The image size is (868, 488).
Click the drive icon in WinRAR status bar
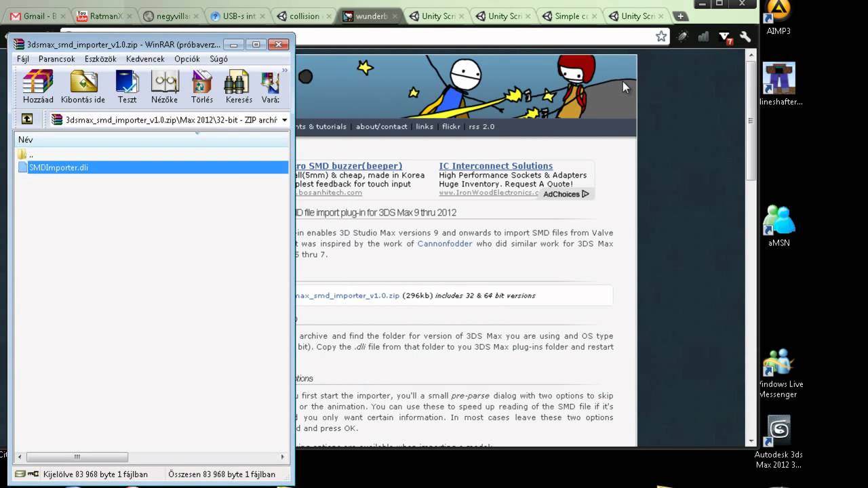coord(20,474)
